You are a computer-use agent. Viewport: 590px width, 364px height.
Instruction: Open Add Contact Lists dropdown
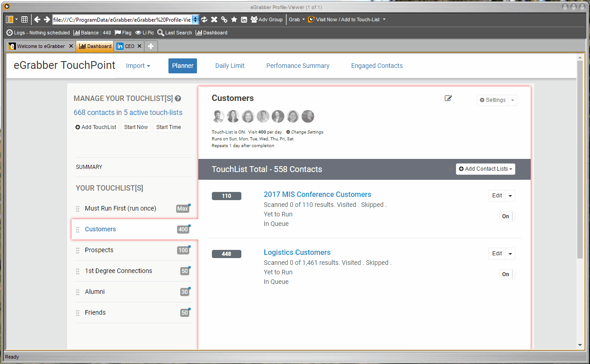(x=485, y=169)
